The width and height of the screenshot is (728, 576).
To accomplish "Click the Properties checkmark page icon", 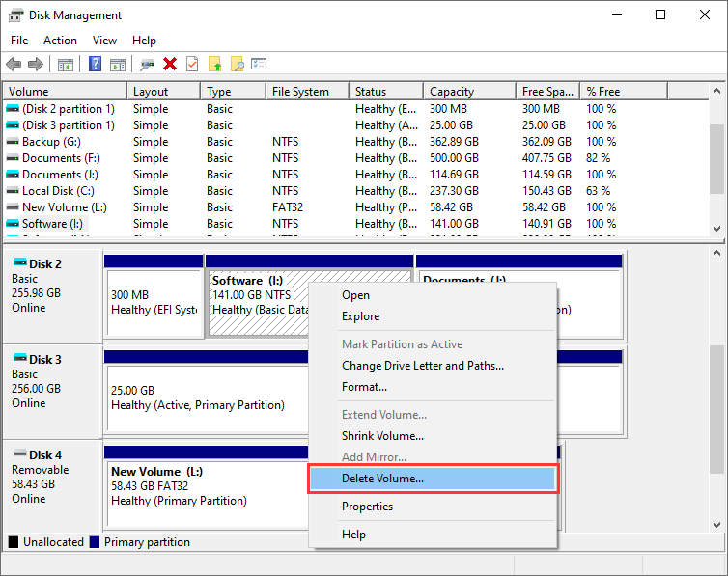I will pos(192,65).
